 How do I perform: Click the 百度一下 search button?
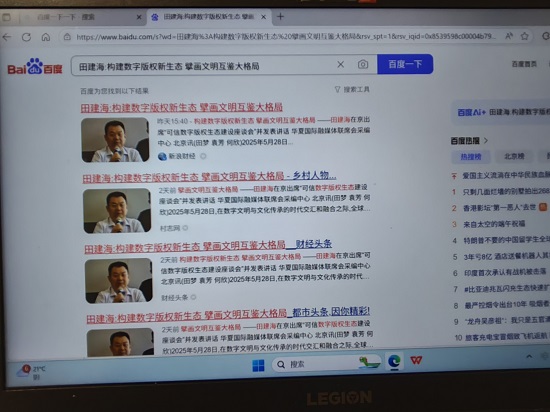(x=405, y=64)
